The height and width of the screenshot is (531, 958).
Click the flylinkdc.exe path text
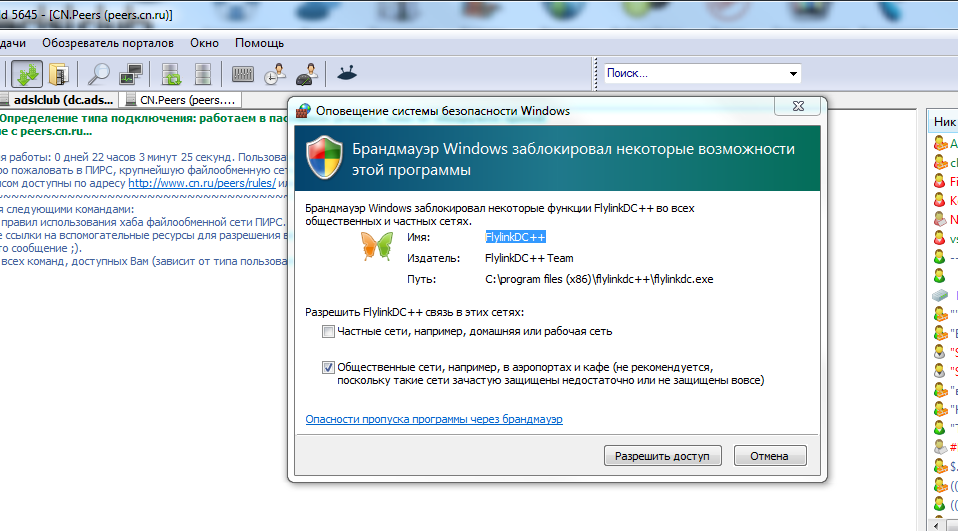pos(599,279)
